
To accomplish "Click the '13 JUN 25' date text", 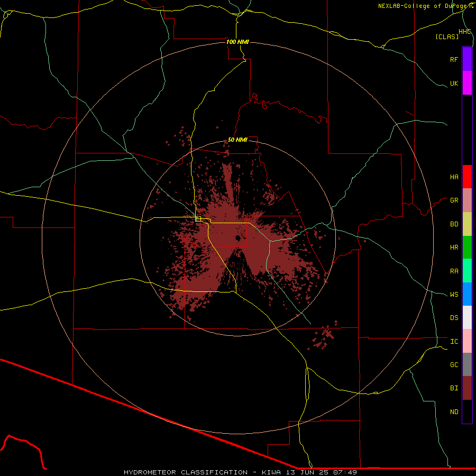I will (x=307, y=472).
